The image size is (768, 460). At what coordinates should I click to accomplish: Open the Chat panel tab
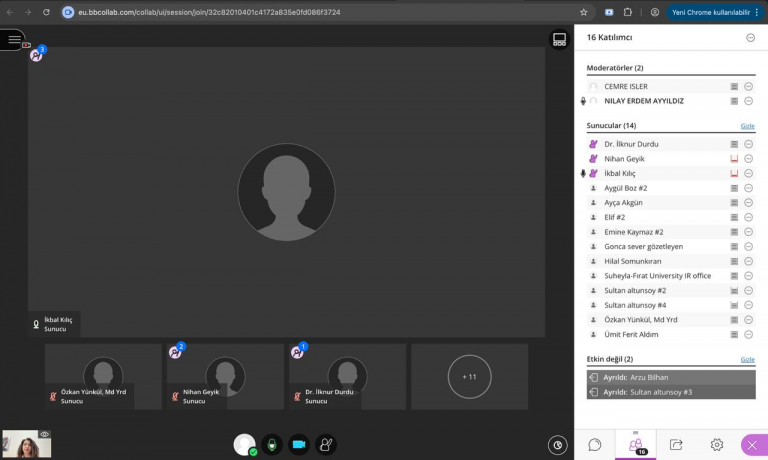[x=595, y=445]
